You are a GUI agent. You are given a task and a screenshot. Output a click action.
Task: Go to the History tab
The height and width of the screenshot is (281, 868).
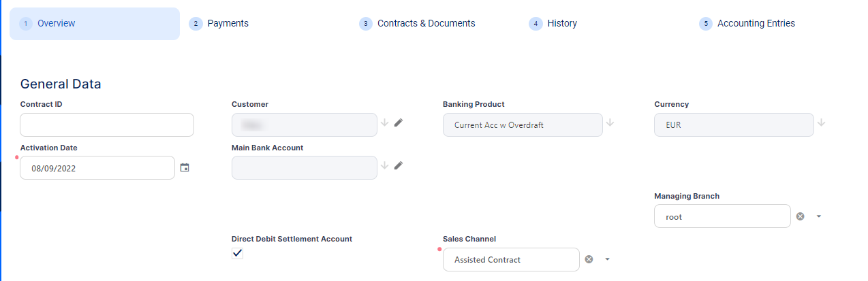point(561,24)
